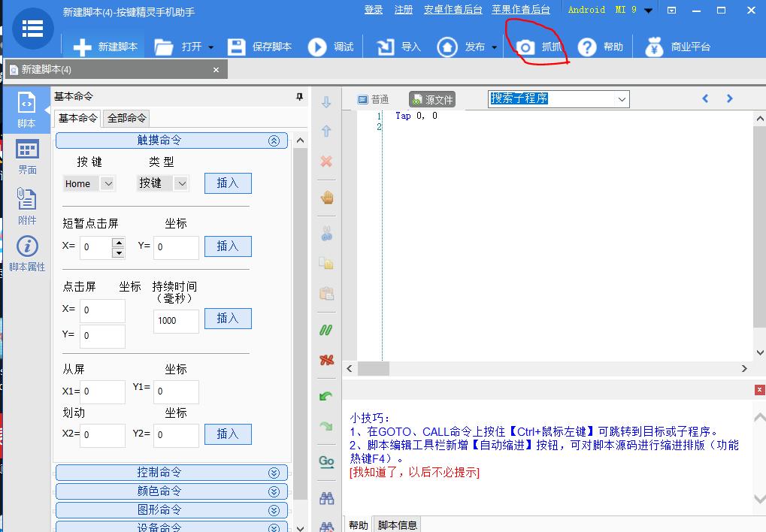
Task: Click the 苹果作者后台 link
Action: pyautogui.click(x=521, y=9)
